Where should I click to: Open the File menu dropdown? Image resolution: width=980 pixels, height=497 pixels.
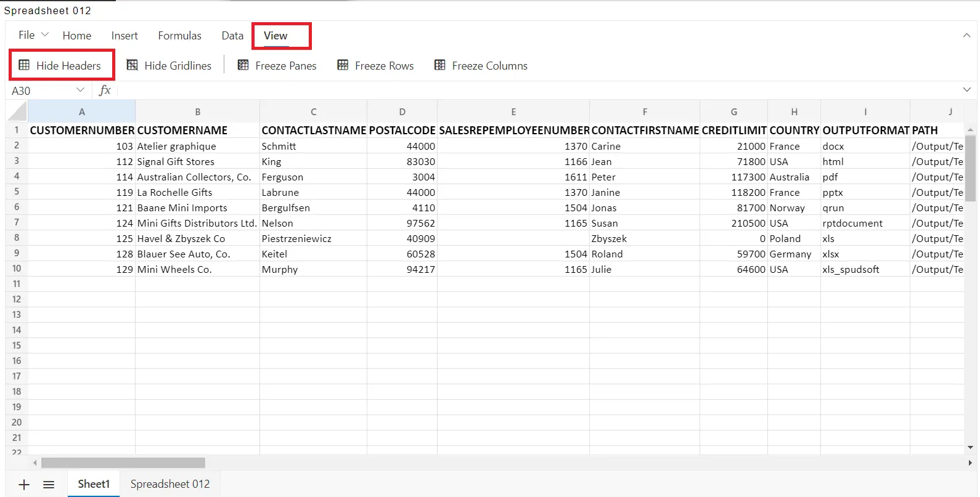coord(33,35)
